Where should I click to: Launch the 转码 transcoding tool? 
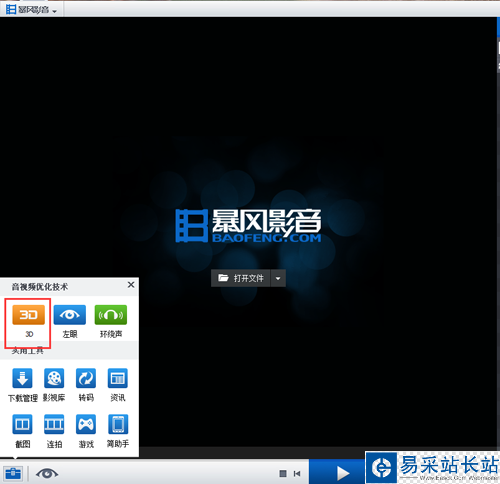86,378
